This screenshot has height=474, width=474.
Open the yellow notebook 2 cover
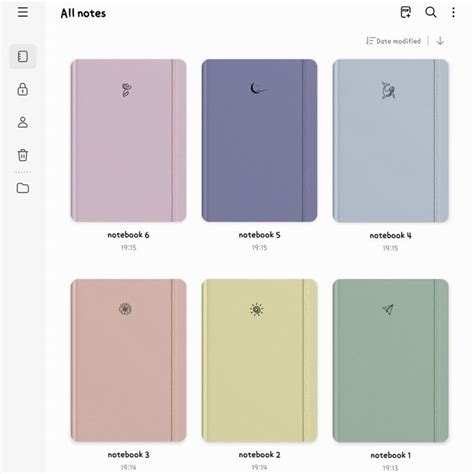coord(259,360)
